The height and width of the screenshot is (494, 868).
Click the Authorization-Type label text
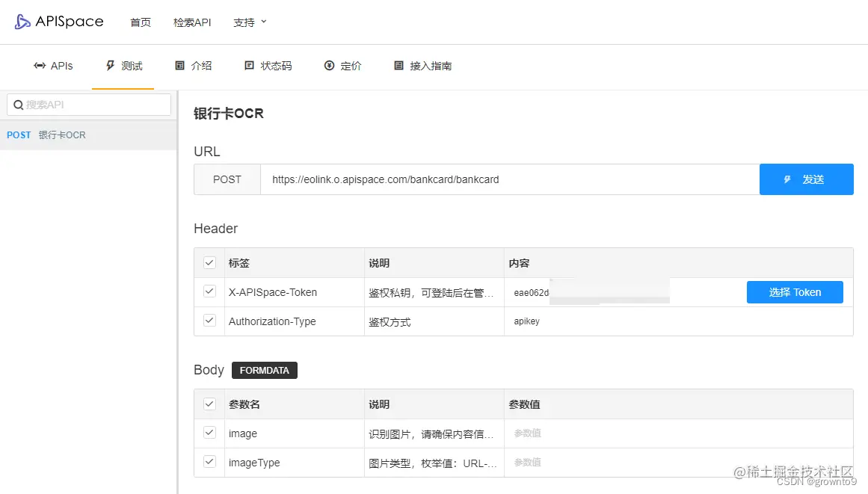pyautogui.click(x=272, y=321)
